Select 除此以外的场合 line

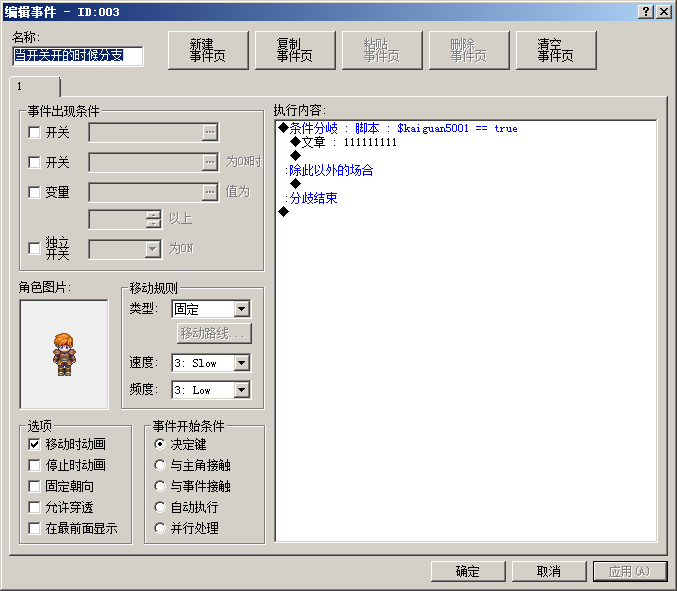click(329, 170)
